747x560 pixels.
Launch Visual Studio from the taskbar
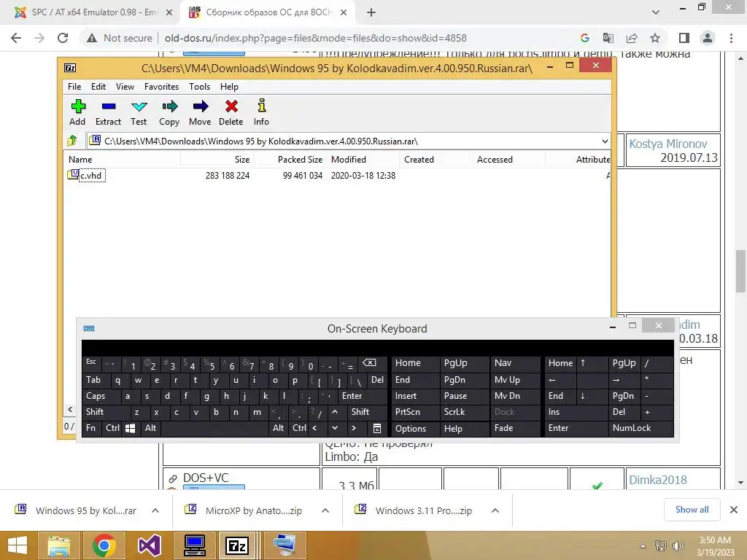point(149,545)
